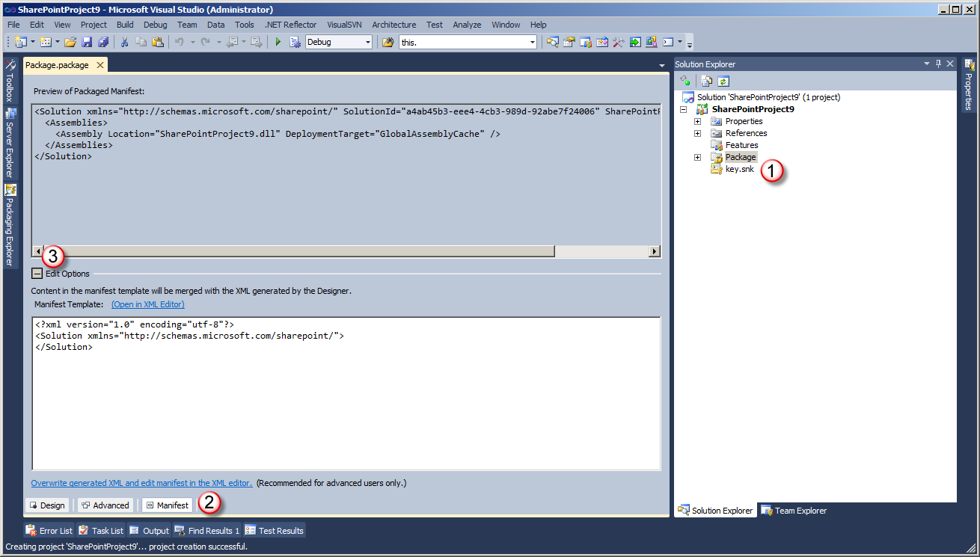The image size is (980, 557).
Task: Click the Toolbox wrench icon in the main toolbar
Action: (619, 42)
